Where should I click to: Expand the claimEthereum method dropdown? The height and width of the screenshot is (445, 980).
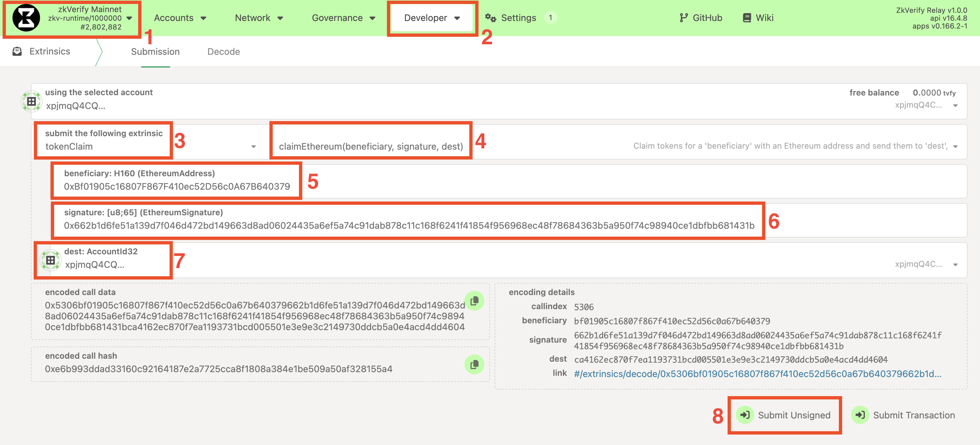click(x=955, y=147)
